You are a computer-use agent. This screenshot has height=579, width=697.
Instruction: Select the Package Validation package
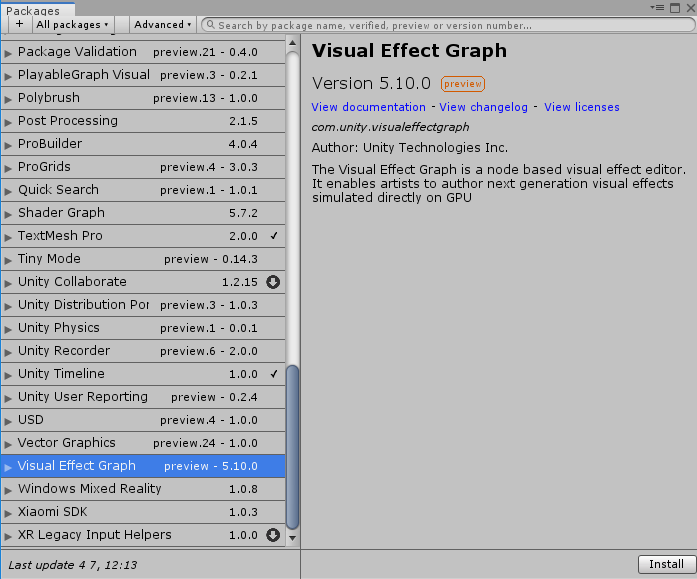coord(143,52)
